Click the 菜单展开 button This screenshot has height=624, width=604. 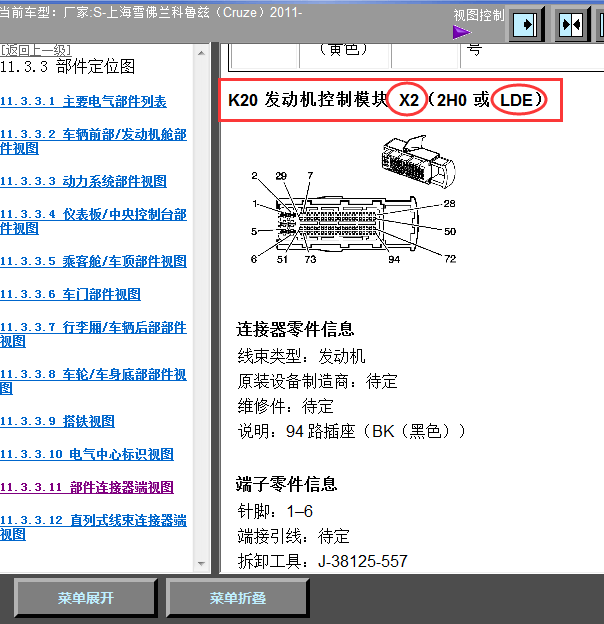86,598
